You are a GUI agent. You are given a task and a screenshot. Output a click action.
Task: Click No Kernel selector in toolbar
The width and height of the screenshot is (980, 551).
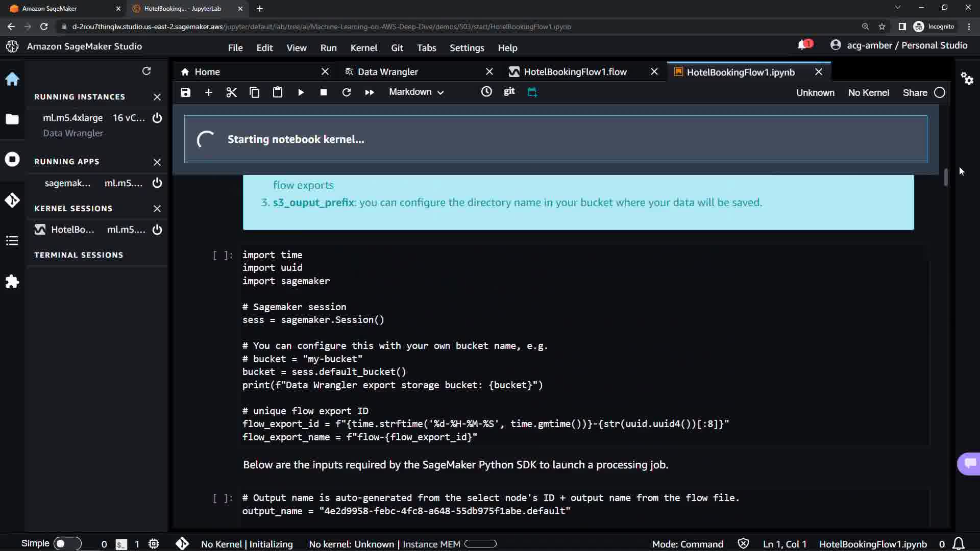tap(868, 93)
